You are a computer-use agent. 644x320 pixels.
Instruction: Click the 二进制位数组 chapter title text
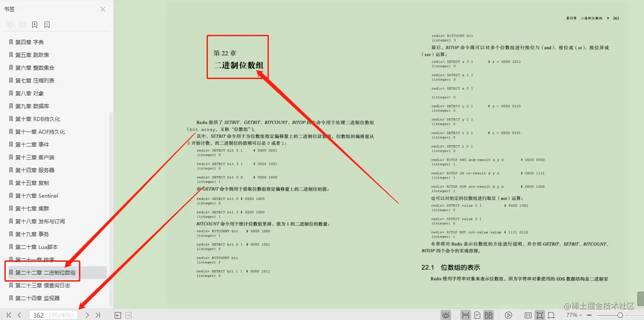[239, 65]
